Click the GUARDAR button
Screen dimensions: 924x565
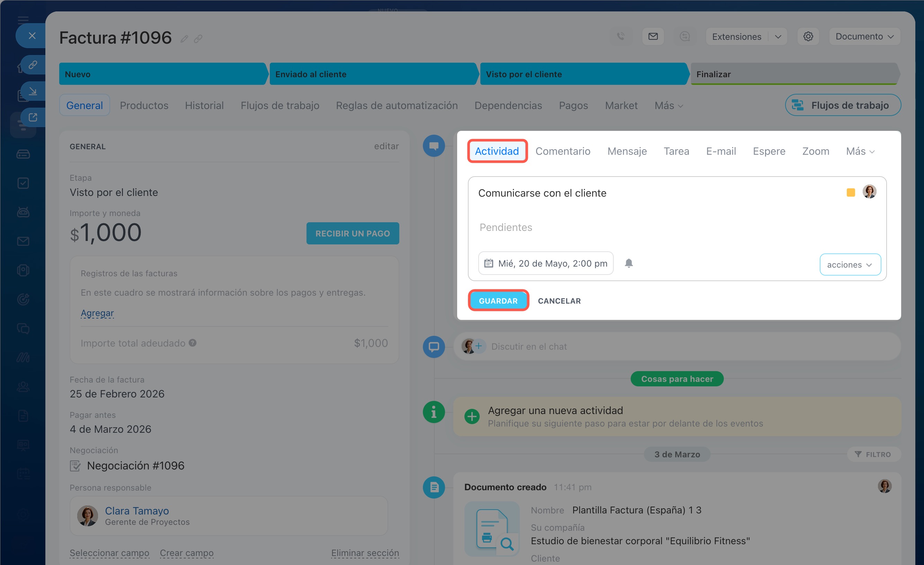coord(498,301)
